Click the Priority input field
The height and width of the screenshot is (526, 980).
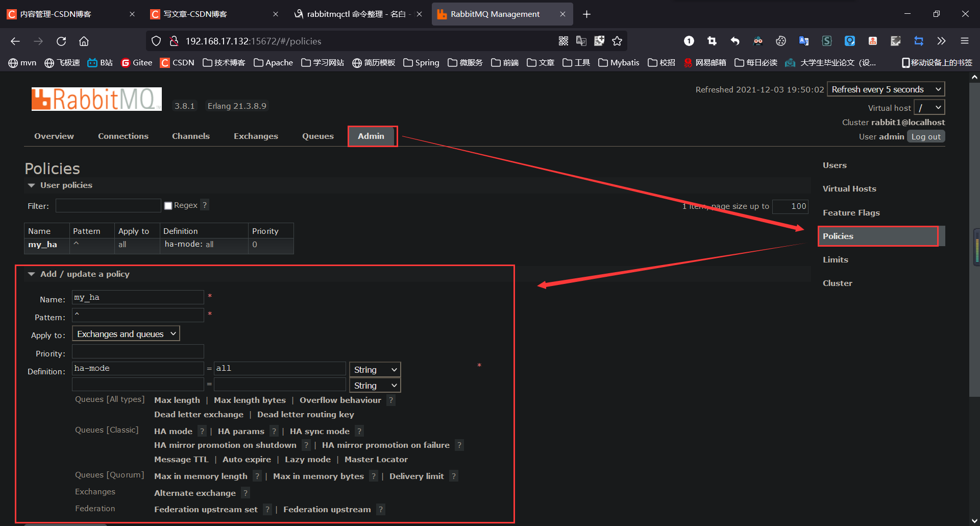[x=138, y=351]
